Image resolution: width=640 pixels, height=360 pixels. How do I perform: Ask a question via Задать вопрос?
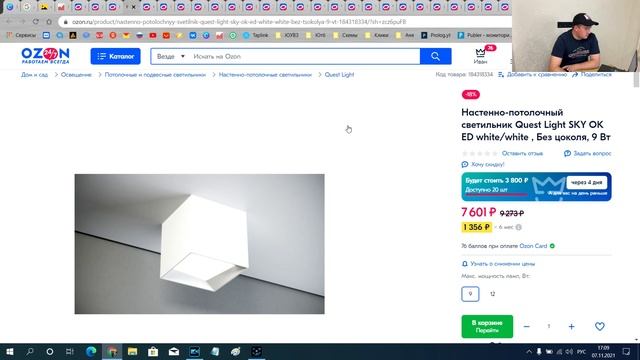coord(587,153)
